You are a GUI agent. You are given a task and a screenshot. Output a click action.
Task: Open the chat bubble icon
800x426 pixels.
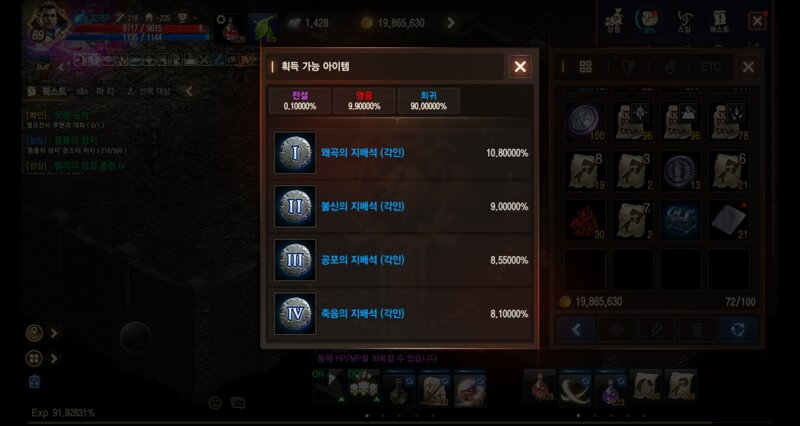coord(238,403)
